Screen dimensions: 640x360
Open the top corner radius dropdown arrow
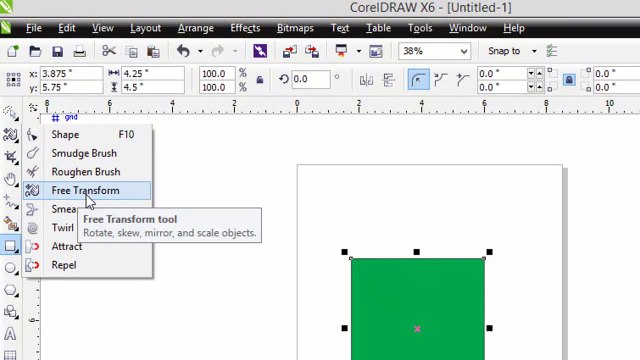click(x=531, y=73)
